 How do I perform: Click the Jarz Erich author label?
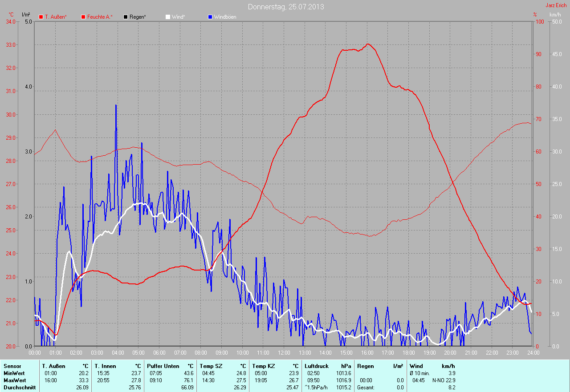pyautogui.click(x=556, y=5)
